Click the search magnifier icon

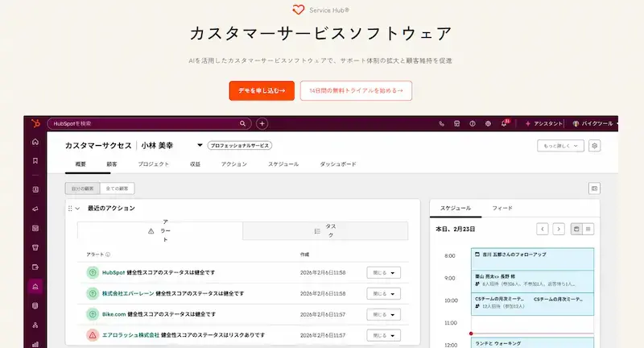point(243,123)
